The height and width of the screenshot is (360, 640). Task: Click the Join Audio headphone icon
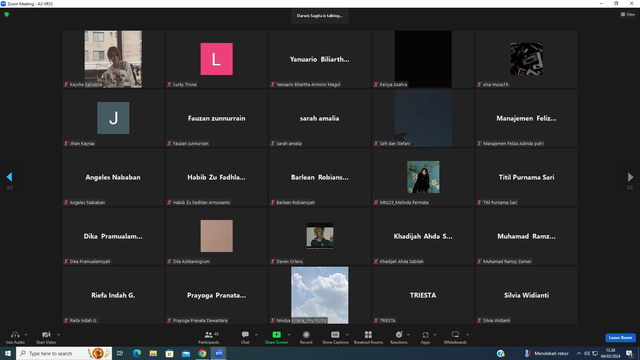15,335
